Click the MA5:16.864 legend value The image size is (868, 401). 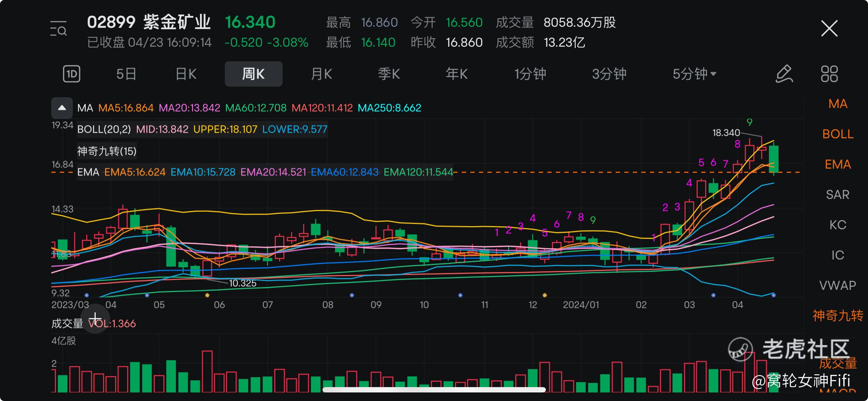[126, 108]
